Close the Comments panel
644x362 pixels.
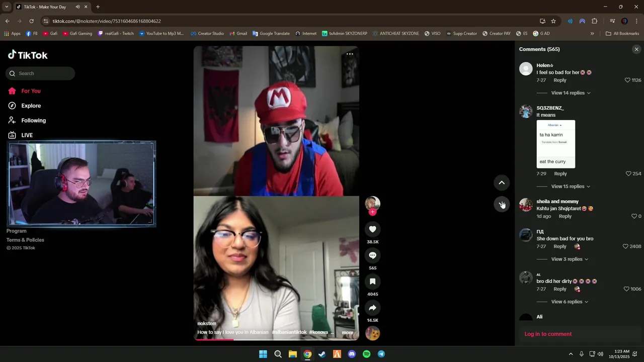(636, 49)
